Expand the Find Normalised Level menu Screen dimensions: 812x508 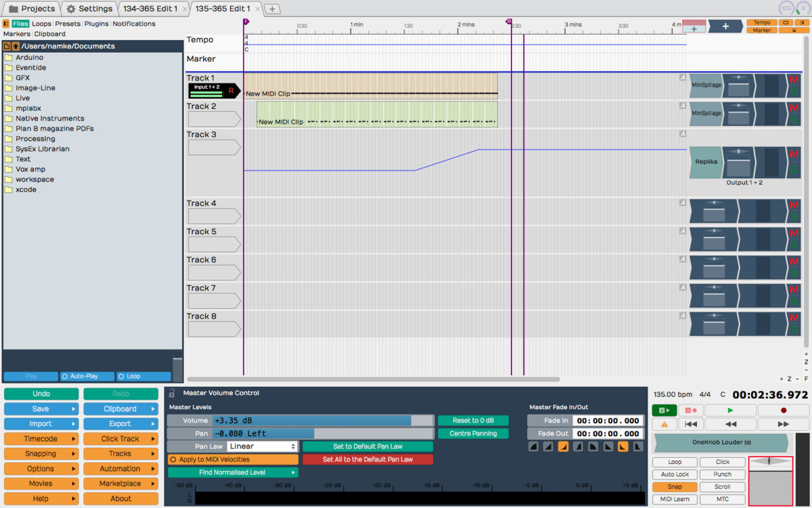click(233, 473)
